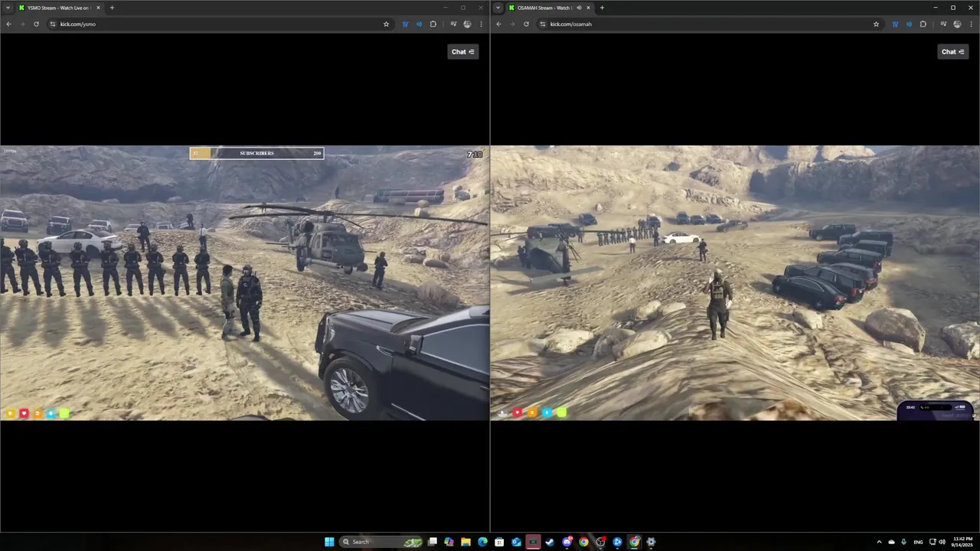
Task: Open Extensions puzzle menu in YSMO window
Action: [x=433, y=24]
